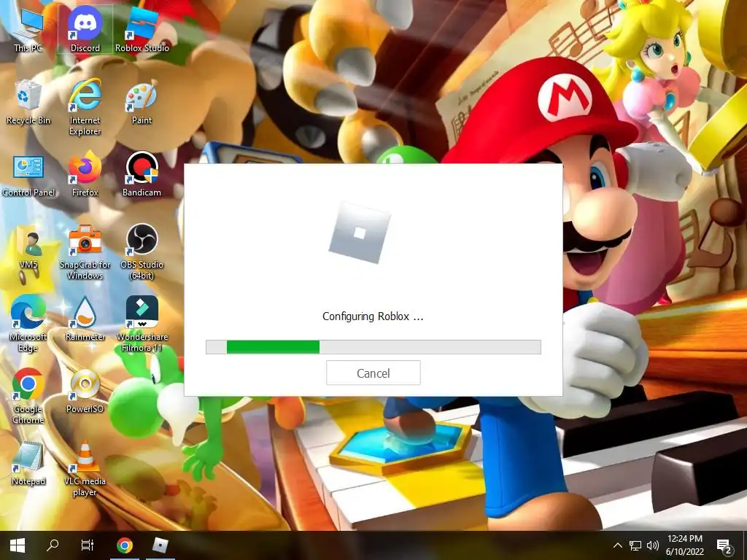Switch to Roblox installer in taskbar
The height and width of the screenshot is (560, 747).
tap(160, 545)
